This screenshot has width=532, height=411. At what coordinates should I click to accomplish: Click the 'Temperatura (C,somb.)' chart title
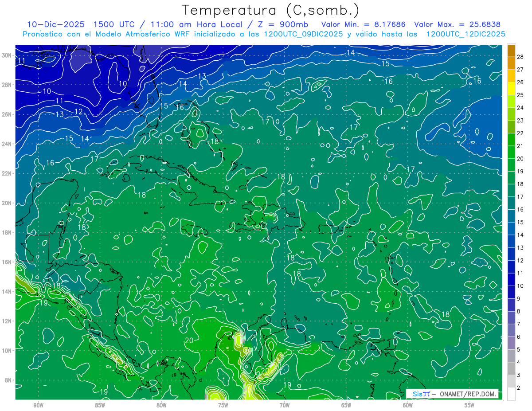point(271,10)
